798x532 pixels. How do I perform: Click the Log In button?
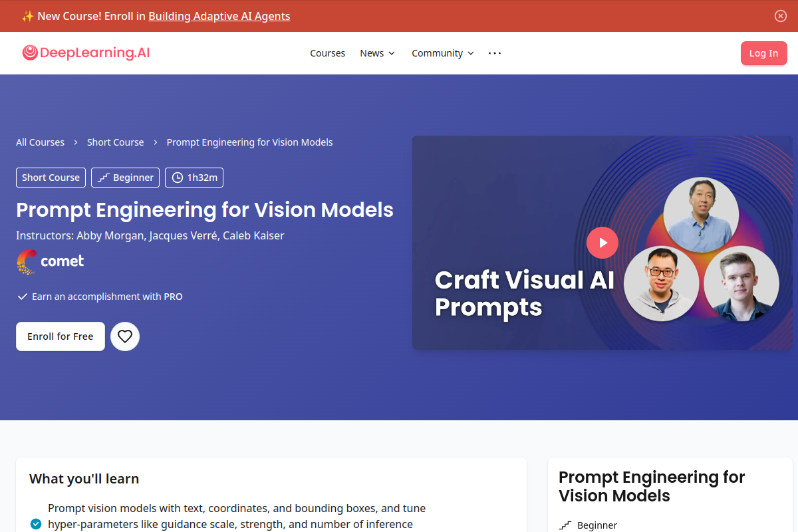click(763, 53)
